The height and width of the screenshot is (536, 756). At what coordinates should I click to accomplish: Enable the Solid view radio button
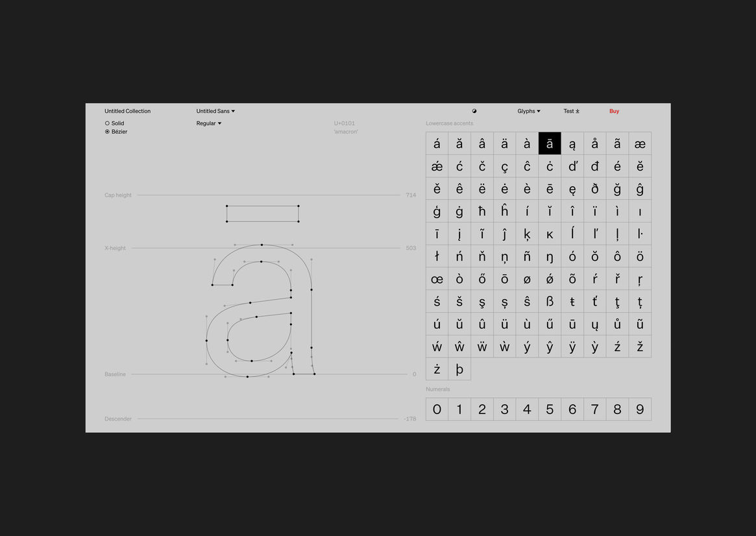pos(108,123)
